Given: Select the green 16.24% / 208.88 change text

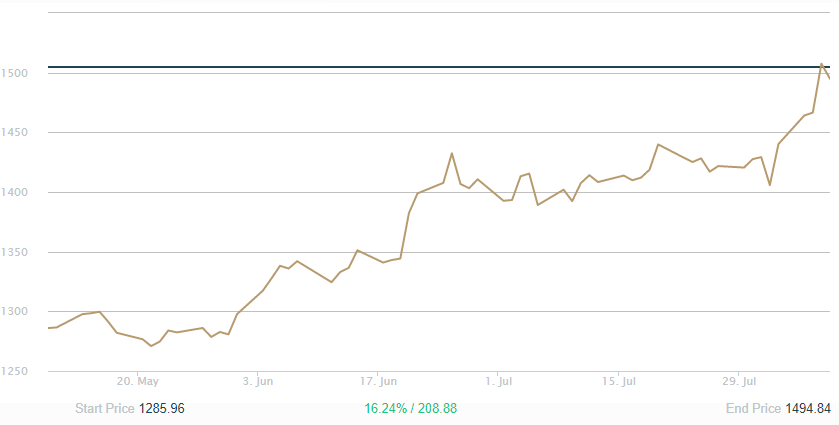Looking at the screenshot, I should pyautogui.click(x=412, y=409).
